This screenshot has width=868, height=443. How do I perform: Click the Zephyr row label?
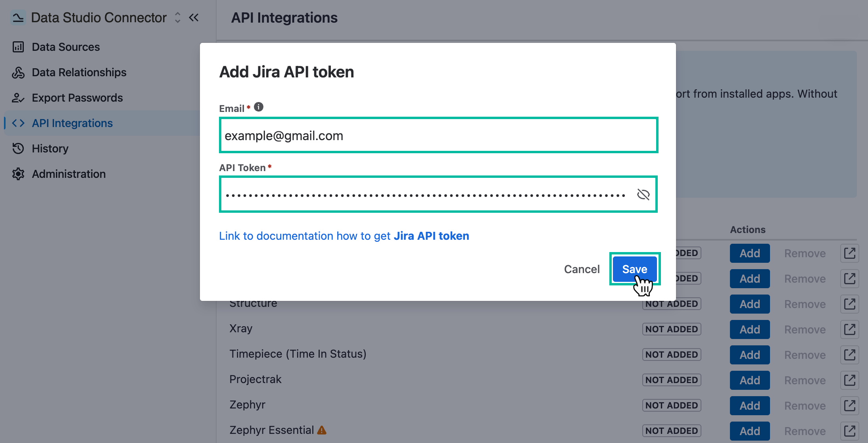coord(247,404)
